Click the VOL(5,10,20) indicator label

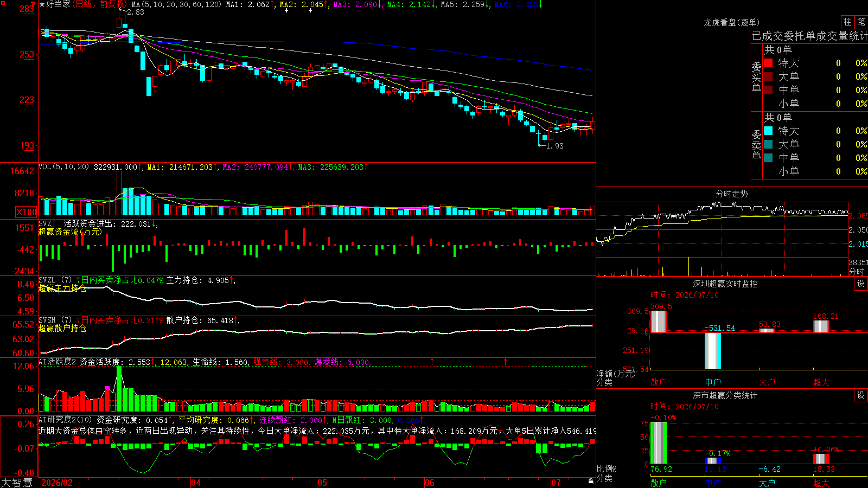click(x=63, y=166)
